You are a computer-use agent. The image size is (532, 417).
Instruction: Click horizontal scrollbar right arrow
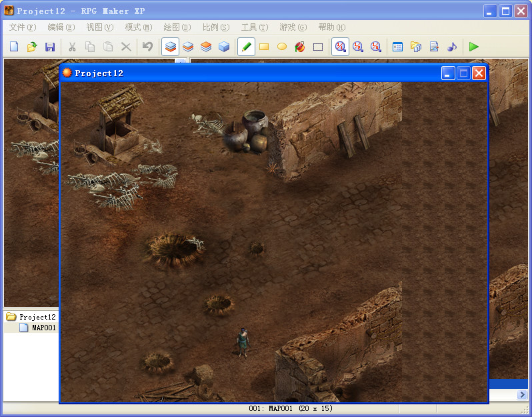click(x=522, y=394)
